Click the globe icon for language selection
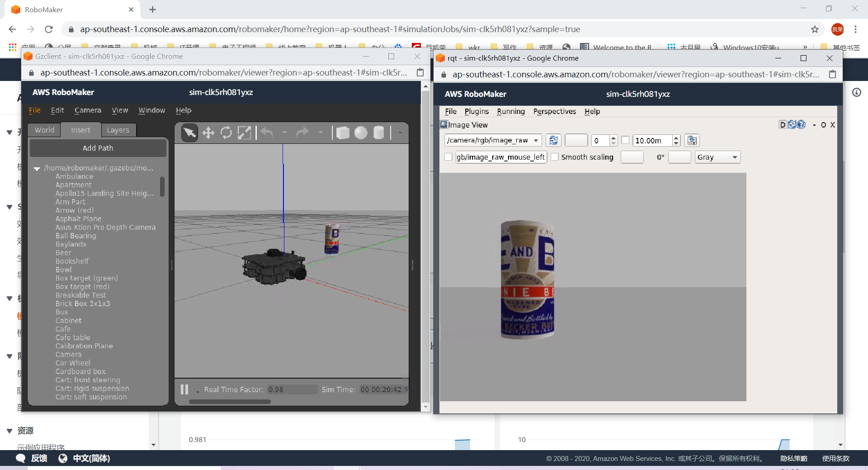Screen dimensions: 868x470 63,458
